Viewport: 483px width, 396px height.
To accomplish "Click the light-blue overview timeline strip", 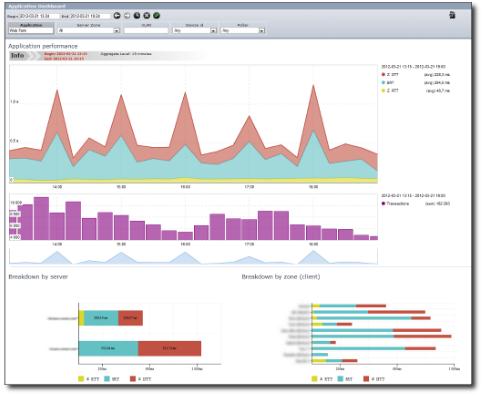I will point(193,256).
